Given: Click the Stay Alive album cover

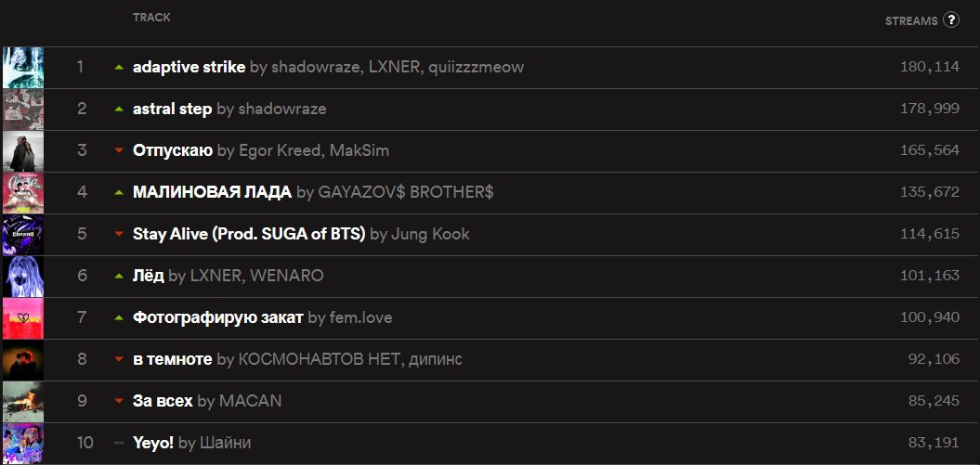Looking at the screenshot, I should [x=22, y=235].
